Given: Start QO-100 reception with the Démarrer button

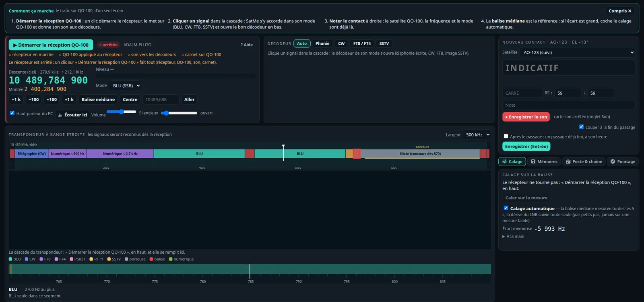Looking at the screenshot, I should (x=51, y=45).
